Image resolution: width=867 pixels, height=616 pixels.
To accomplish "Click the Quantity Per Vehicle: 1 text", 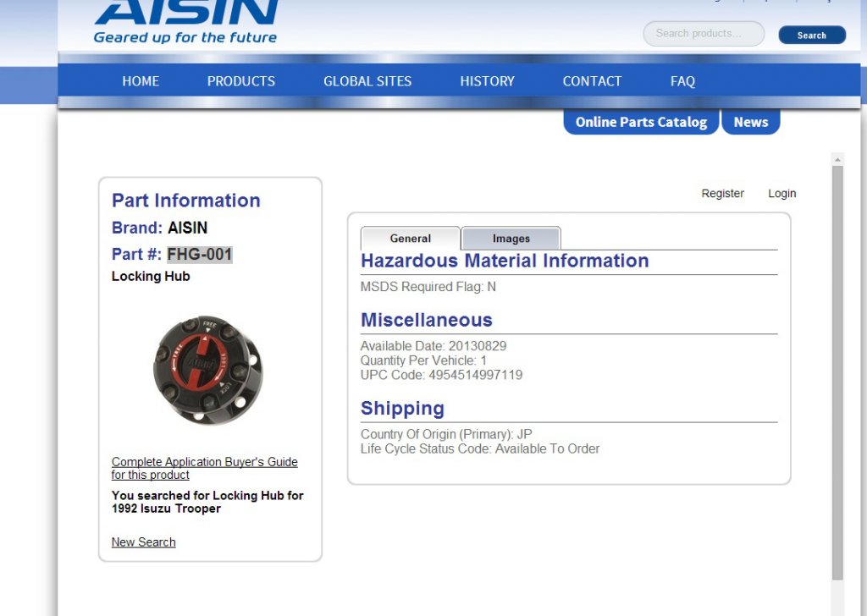I will [x=423, y=360].
